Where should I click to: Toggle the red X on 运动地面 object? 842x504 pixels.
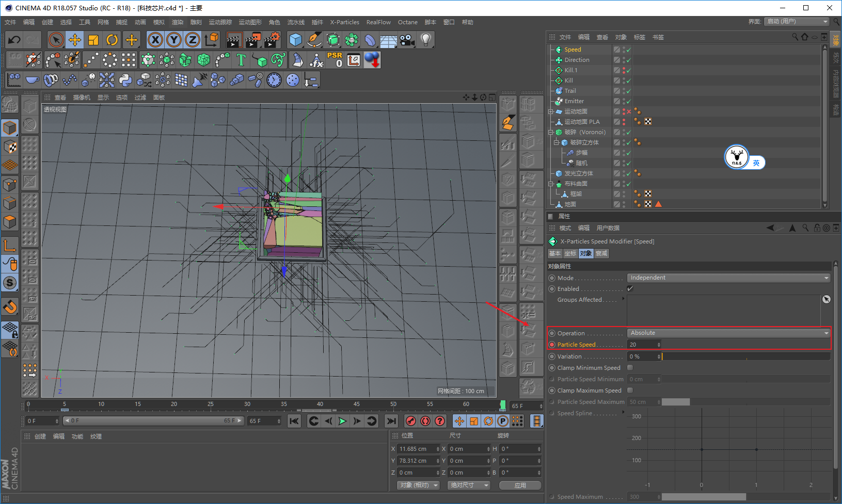(x=628, y=112)
